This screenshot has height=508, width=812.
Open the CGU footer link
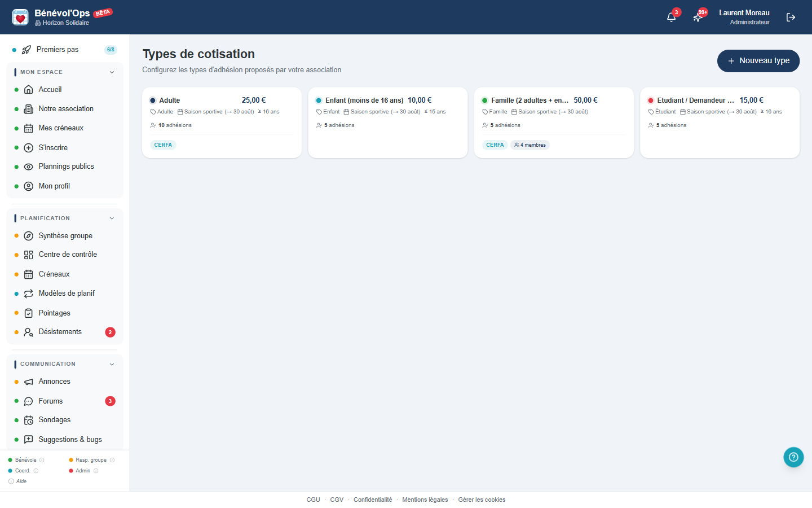313,500
